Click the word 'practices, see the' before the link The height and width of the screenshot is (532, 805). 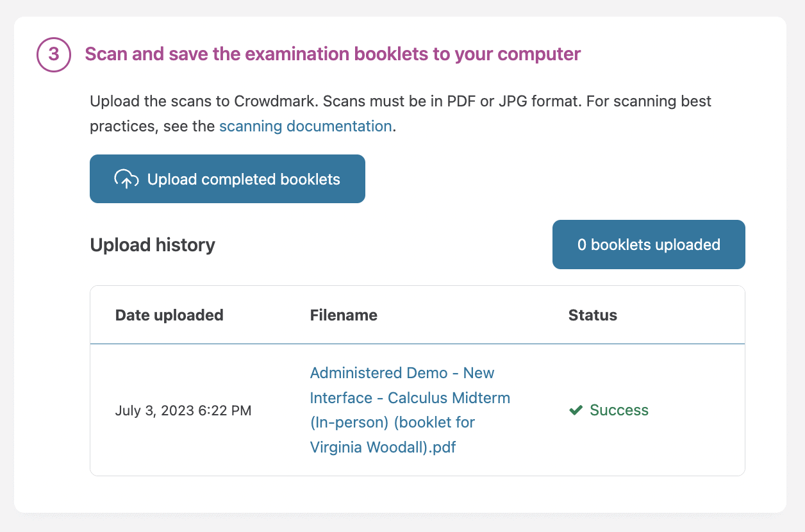pyautogui.click(x=152, y=126)
